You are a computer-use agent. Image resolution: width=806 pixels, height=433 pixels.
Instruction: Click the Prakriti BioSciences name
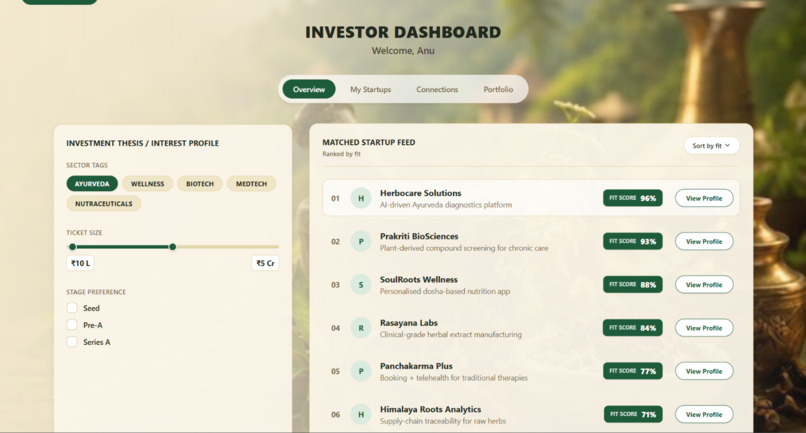coord(419,236)
